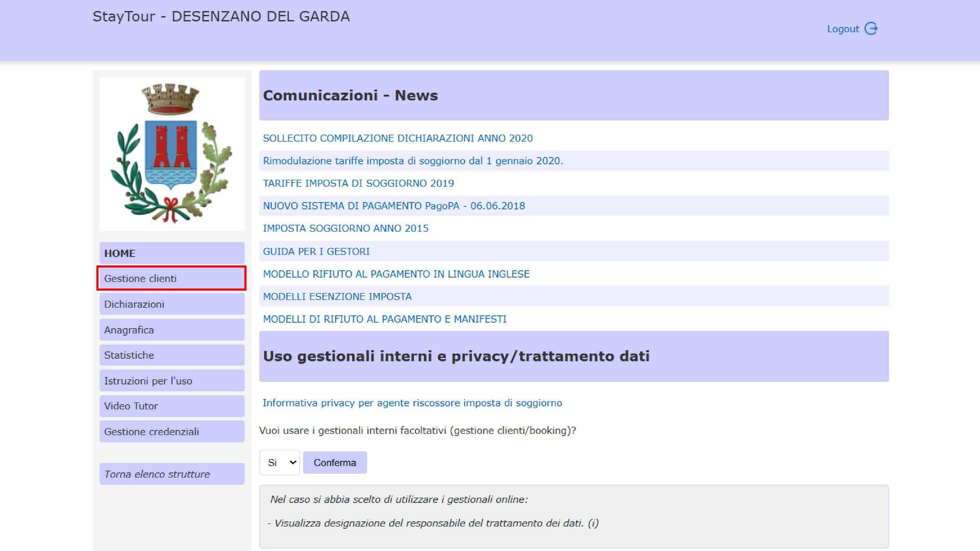Expand the Si dropdown for gestionali interni
The image size is (980, 551).
coord(280,462)
